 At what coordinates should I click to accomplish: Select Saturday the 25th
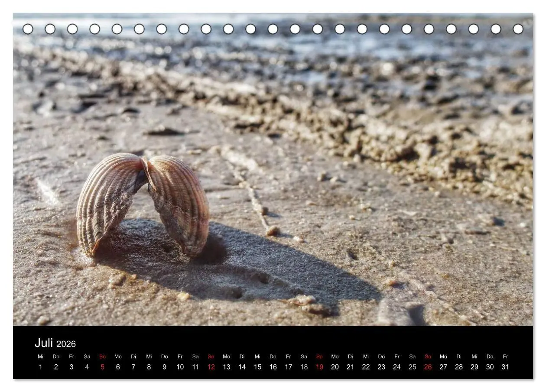point(412,367)
